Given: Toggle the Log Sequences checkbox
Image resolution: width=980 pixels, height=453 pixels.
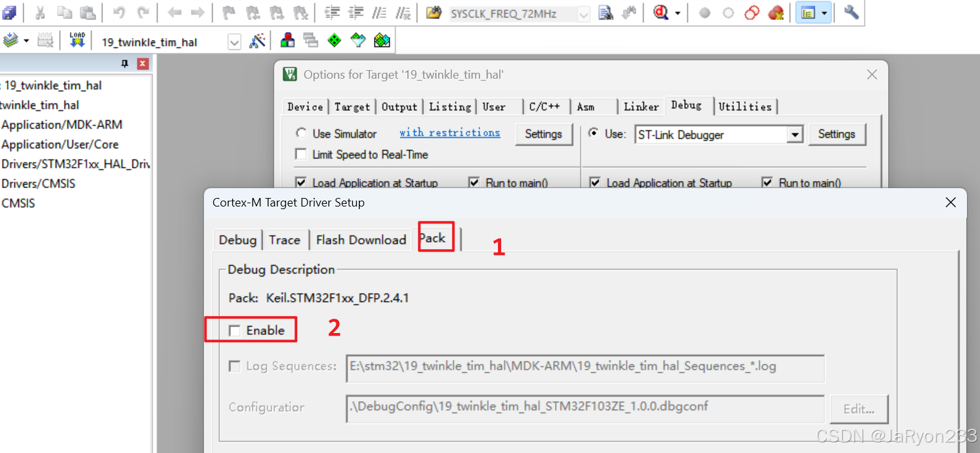Looking at the screenshot, I should (234, 366).
